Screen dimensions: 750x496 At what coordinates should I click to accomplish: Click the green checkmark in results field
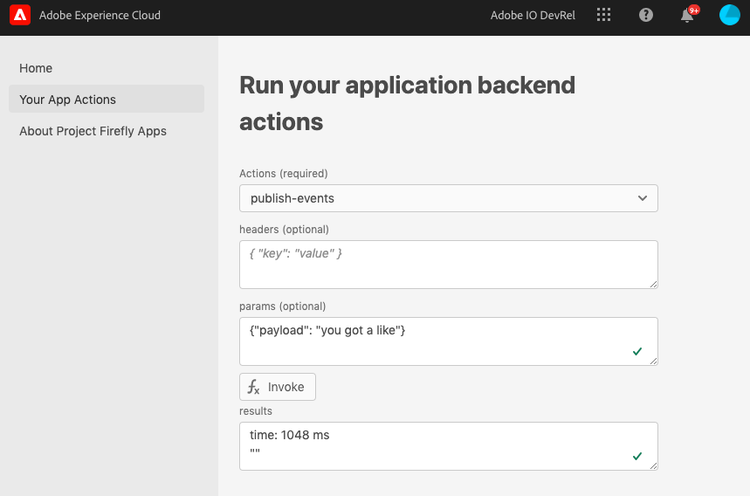[x=637, y=456]
